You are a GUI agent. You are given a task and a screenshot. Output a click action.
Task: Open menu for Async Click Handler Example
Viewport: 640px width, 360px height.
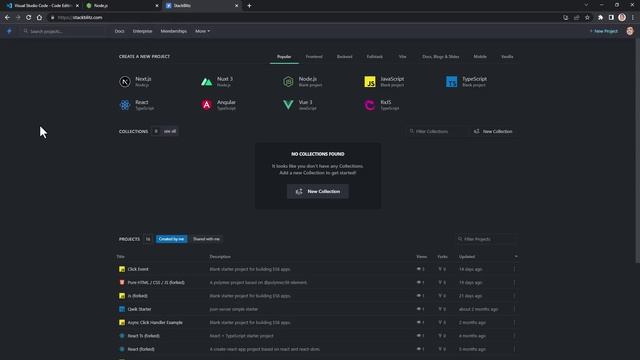(514, 322)
